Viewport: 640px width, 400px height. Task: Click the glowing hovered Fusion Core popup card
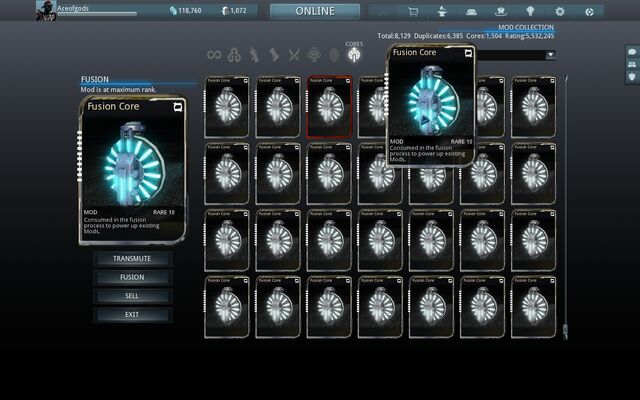coord(431,105)
